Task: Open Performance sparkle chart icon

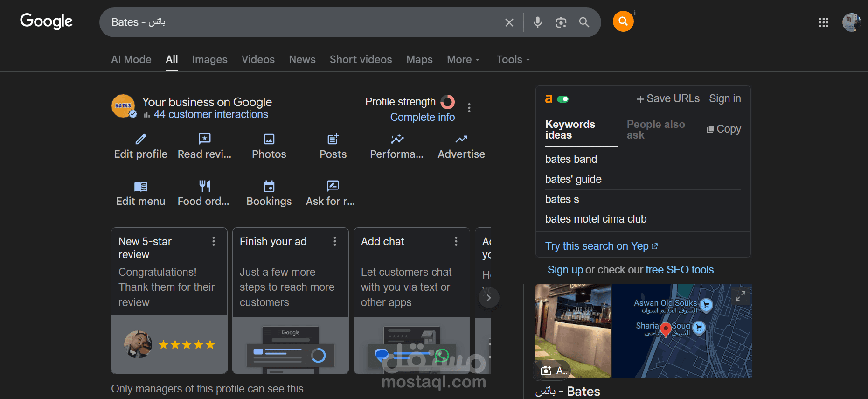Action: point(397,139)
